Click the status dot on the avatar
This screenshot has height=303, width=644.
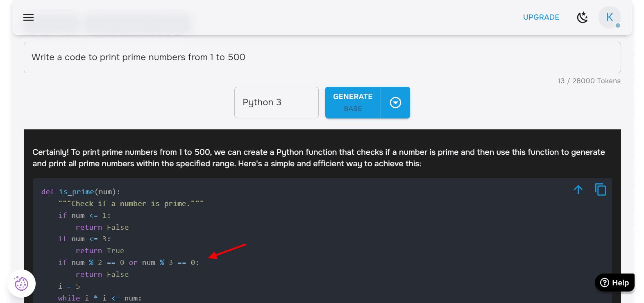[x=618, y=25]
